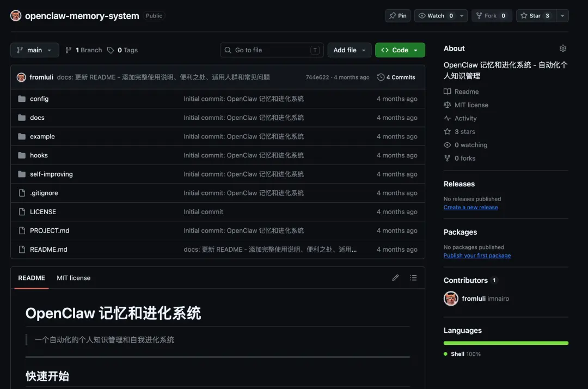
Task: Open the Readme link in About
Action: point(467,92)
